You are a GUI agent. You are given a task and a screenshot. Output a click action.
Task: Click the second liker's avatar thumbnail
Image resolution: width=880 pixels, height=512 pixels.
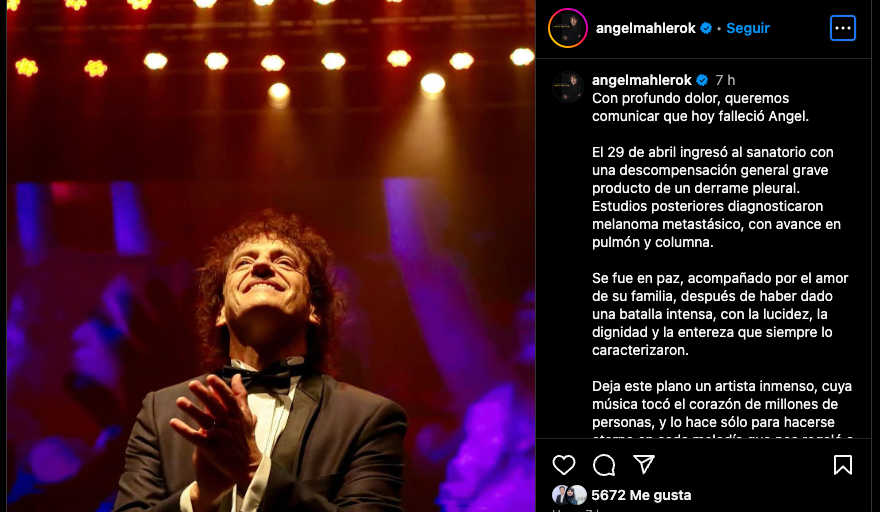tap(577, 495)
